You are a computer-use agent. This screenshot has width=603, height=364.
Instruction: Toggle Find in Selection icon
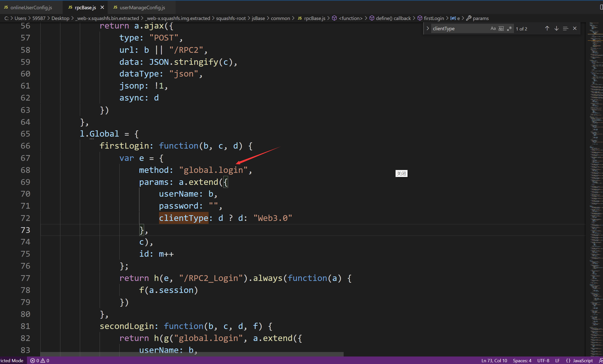coord(565,29)
